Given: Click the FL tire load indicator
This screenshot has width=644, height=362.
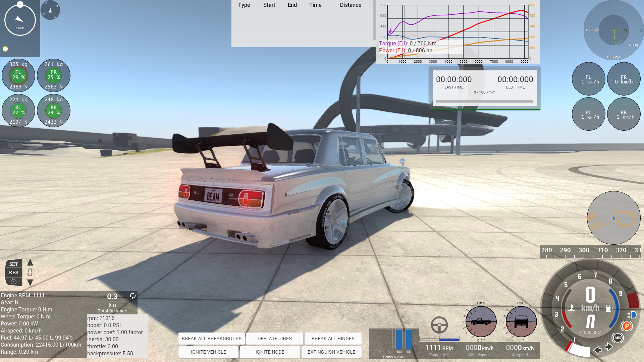Looking at the screenshot, I should pyautogui.click(x=18, y=75).
